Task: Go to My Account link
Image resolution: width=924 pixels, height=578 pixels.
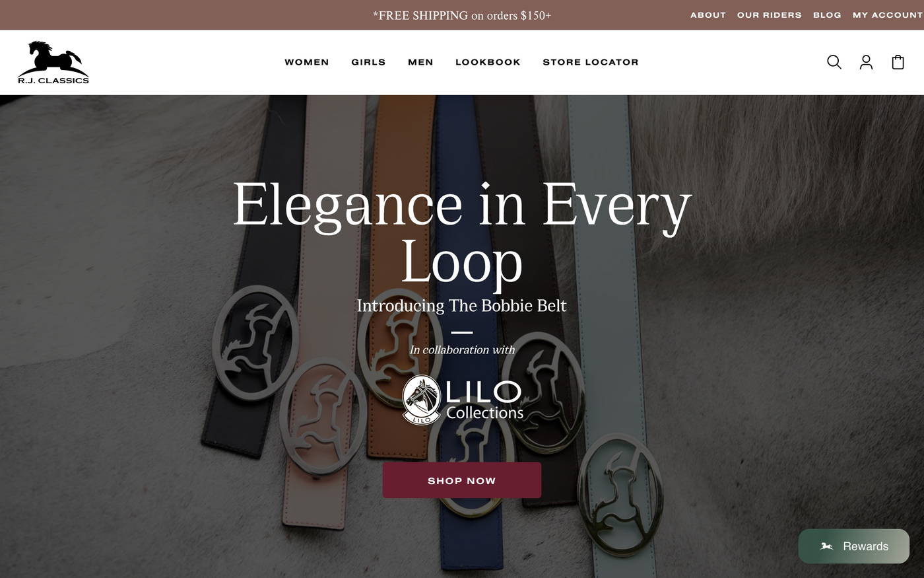Action: click(888, 15)
